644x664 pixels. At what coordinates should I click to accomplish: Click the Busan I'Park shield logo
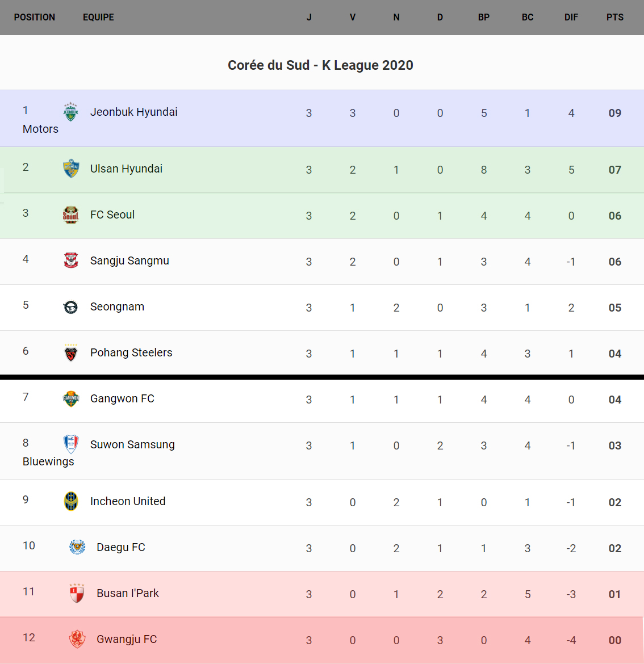click(77, 593)
